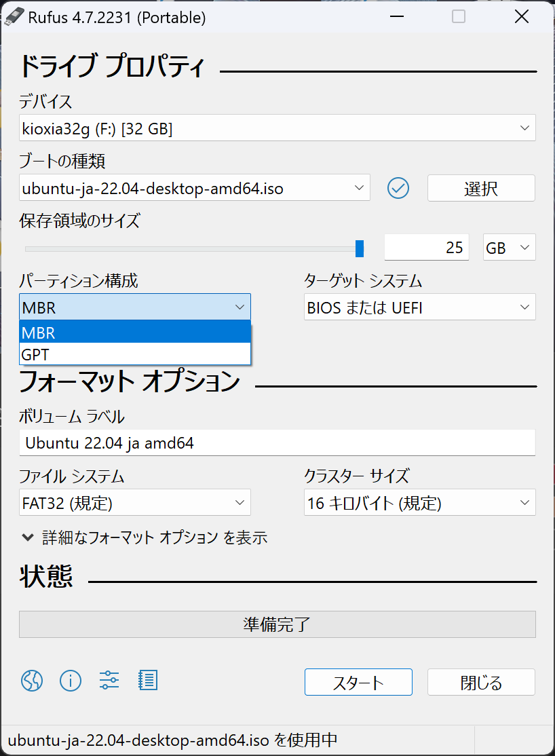
Task: Open the デバイス kioxia32g dropdown
Action: 277,128
